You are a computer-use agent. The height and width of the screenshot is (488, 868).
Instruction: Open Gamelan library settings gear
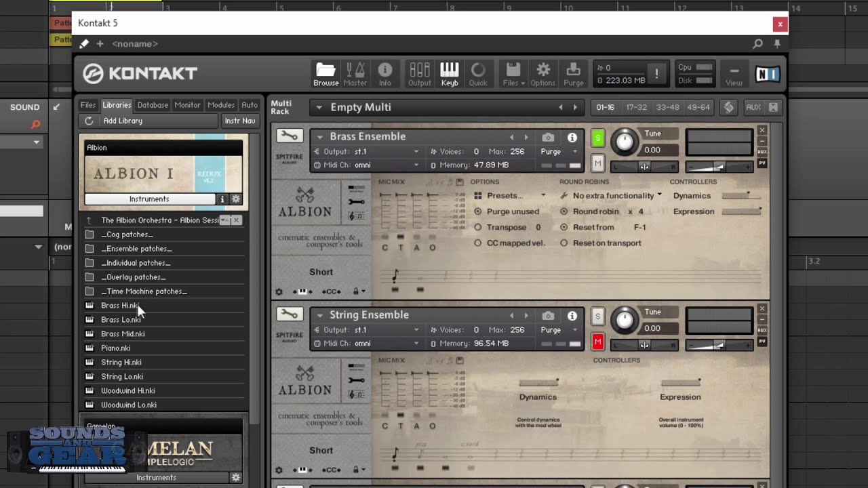coord(236,477)
